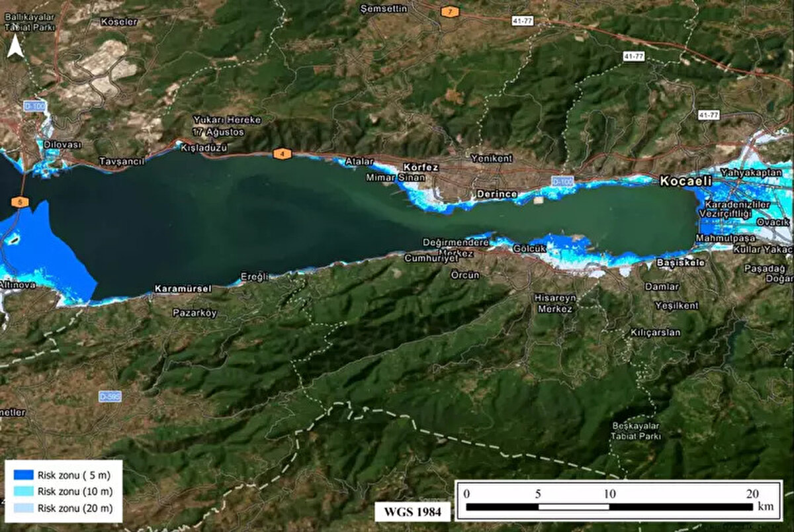Toggle the Risk zonu (5 m) legend entry
This screenshot has width=794, height=532.
[x=74, y=475]
